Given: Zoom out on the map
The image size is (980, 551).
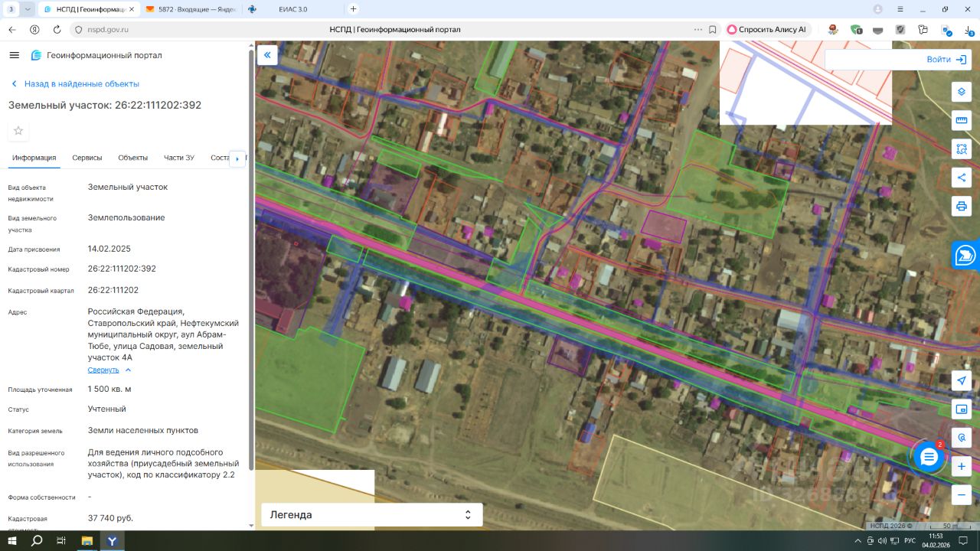Looking at the screenshot, I should point(962,495).
